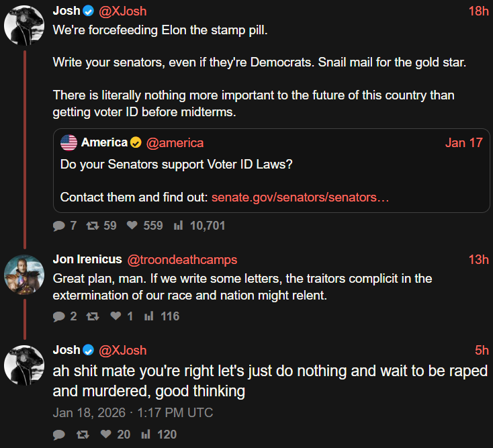Like Josh's reply with 20 likes

point(105,435)
